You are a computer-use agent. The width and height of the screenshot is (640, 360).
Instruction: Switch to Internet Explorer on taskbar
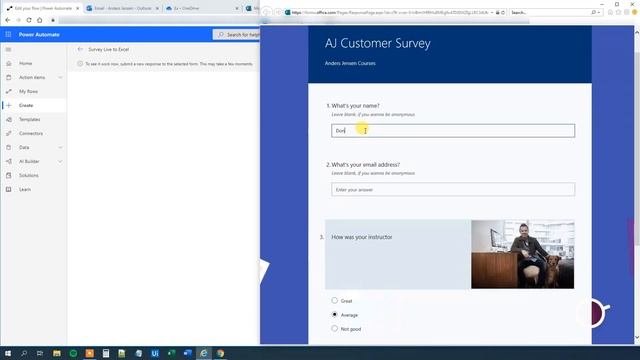tap(204, 353)
